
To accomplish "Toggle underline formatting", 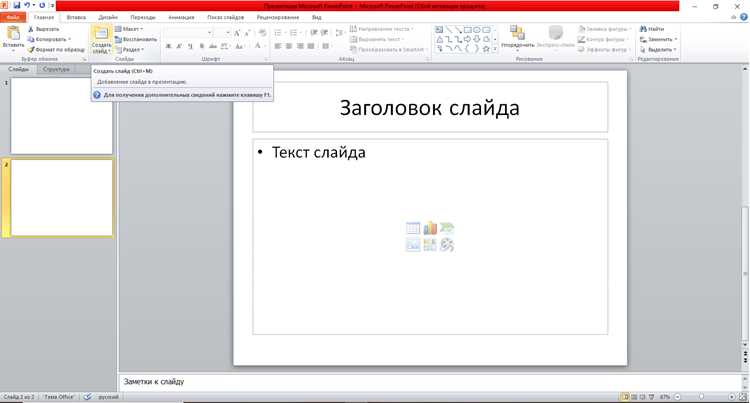I will coord(190,46).
